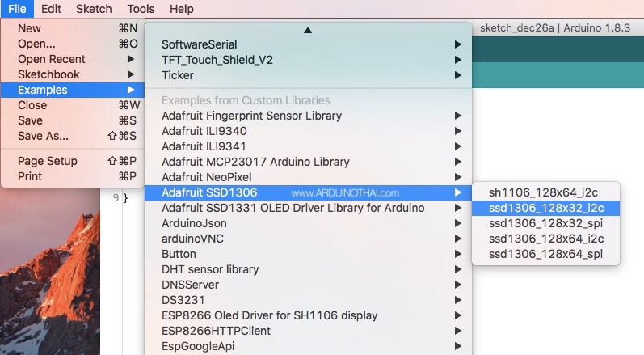644x355 pixels.
Task: Expand the Open Recent submenu
Action: pos(73,59)
